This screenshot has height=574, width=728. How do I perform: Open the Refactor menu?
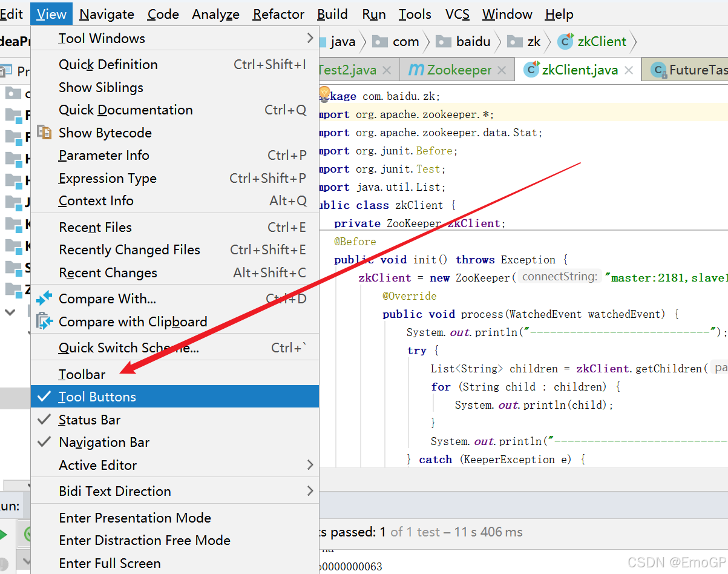pos(279,14)
